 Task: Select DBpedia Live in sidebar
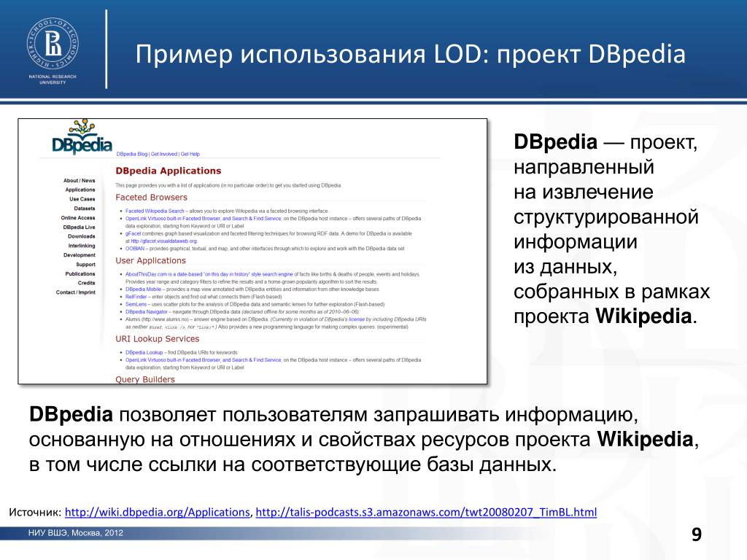(x=79, y=227)
